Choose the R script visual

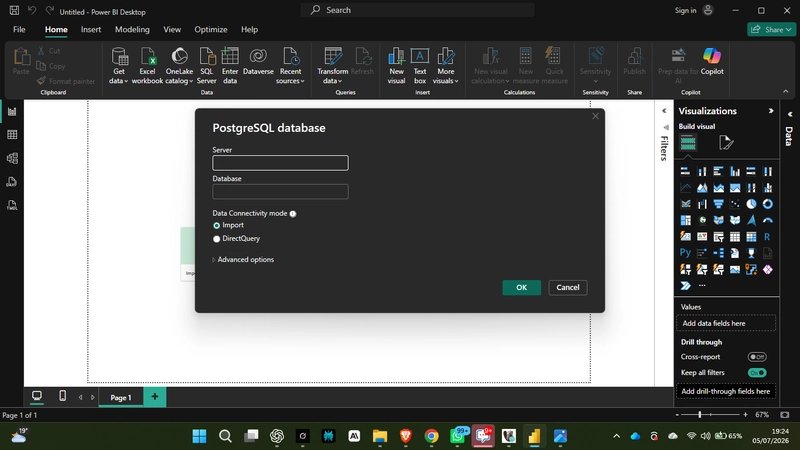click(767, 237)
